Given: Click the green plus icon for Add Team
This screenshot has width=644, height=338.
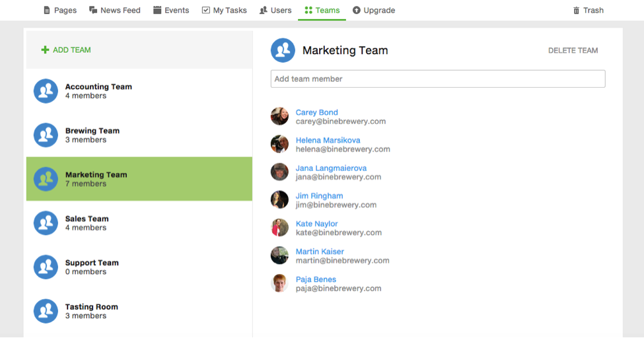Looking at the screenshot, I should (x=45, y=50).
